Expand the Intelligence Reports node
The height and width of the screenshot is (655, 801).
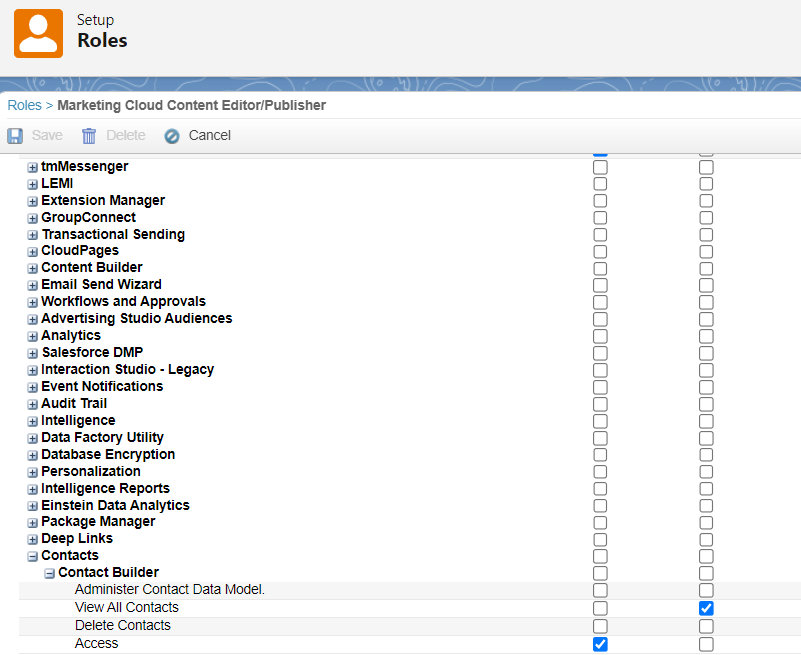pyautogui.click(x=33, y=489)
